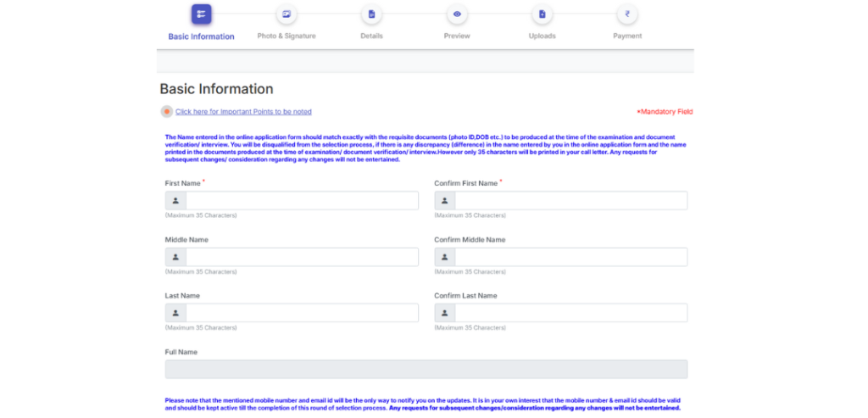The height and width of the screenshot is (418, 868).
Task: Click the greyed-out Full Name field
Action: click(x=426, y=369)
